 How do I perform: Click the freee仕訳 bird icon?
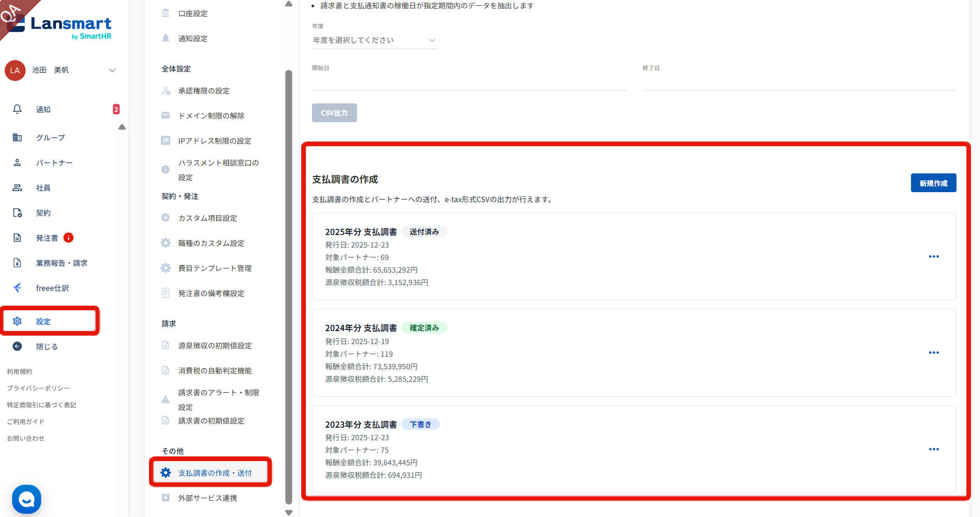pyautogui.click(x=17, y=288)
